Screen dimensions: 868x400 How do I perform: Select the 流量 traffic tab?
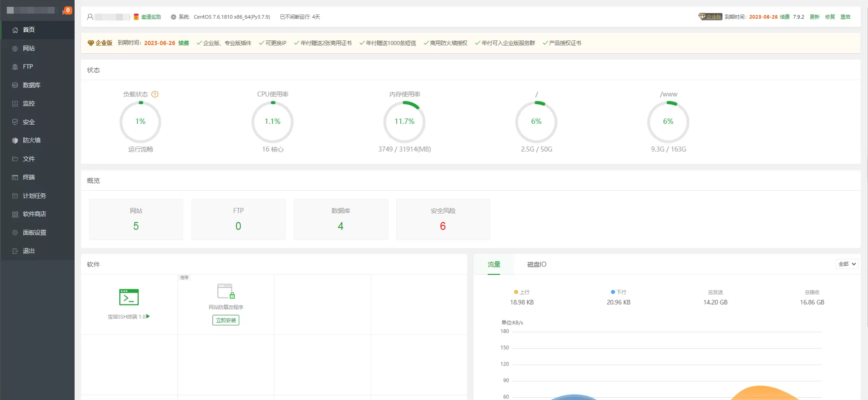(494, 264)
